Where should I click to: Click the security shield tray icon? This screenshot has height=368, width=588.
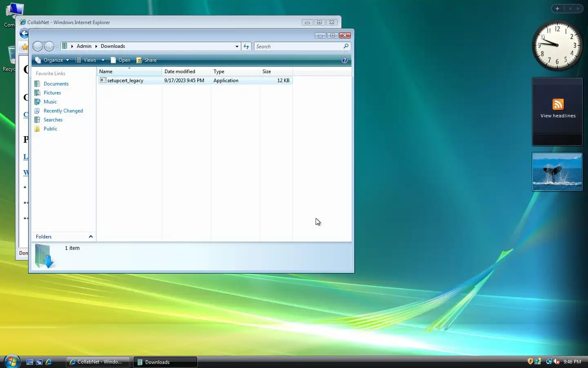coord(530,361)
